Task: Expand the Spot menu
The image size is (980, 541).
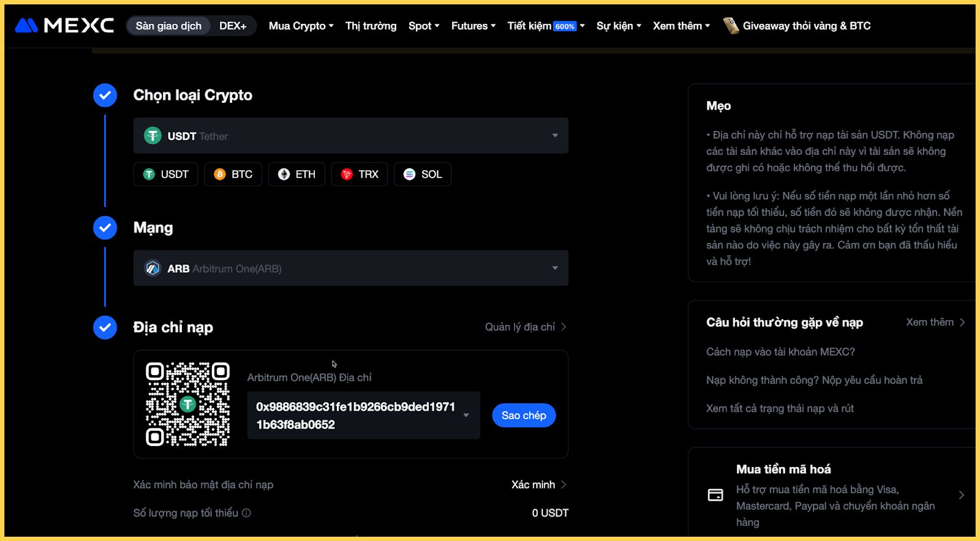Action: [424, 26]
